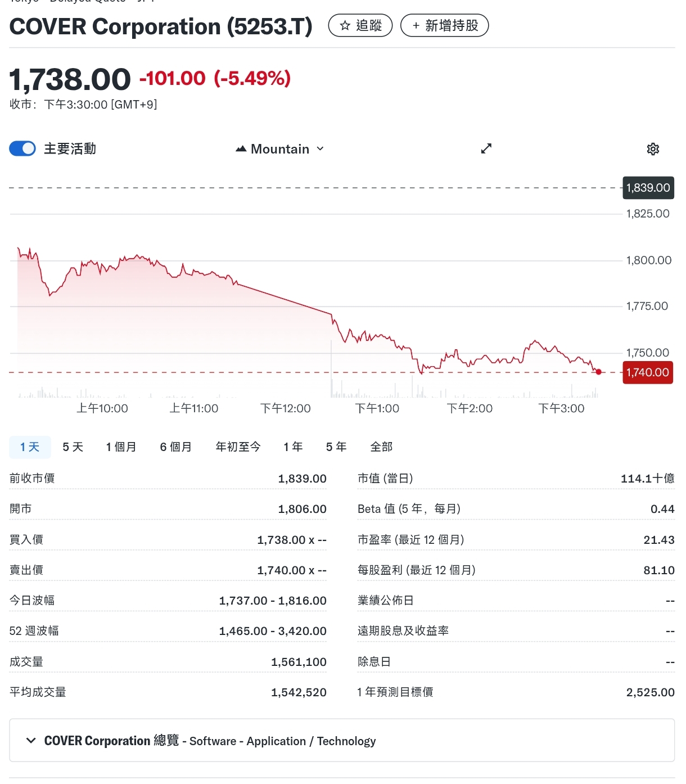
Task: Select the 年初至今 range tab
Action: (x=238, y=447)
